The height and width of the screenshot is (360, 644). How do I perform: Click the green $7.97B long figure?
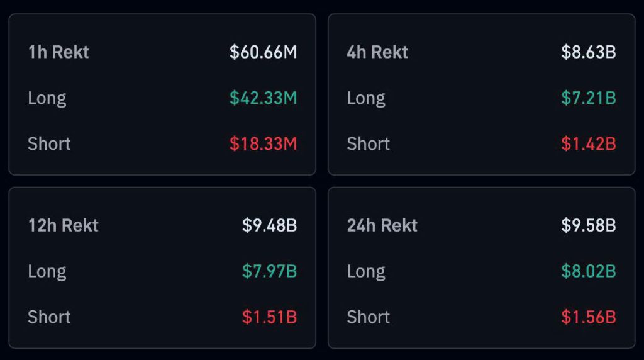tap(269, 271)
